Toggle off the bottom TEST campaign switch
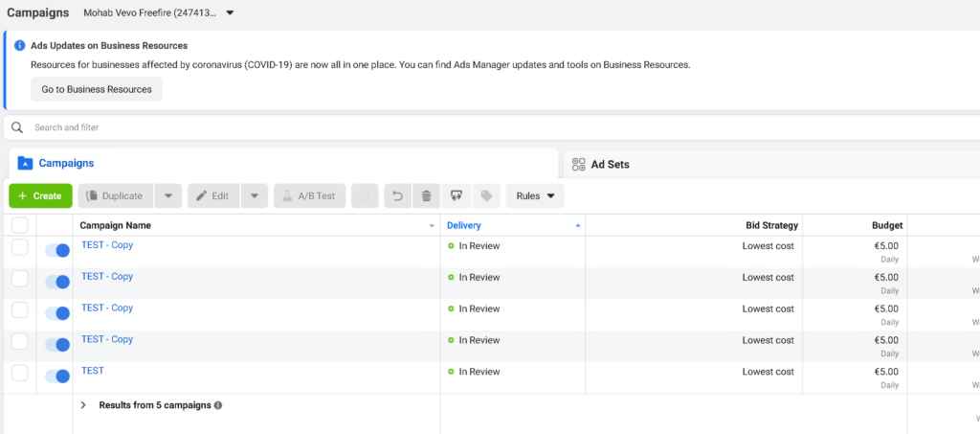This screenshot has width=980, height=434. (x=57, y=377)
